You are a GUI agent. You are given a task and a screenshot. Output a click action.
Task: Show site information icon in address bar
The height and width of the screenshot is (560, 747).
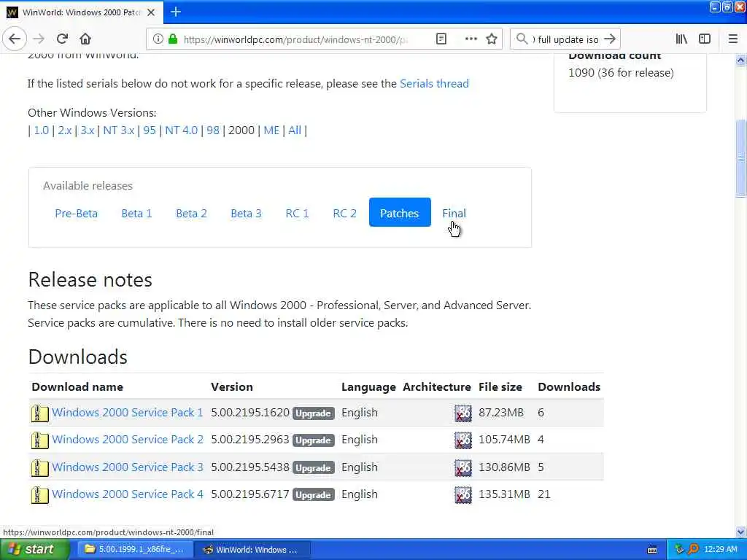coord(158,39)
